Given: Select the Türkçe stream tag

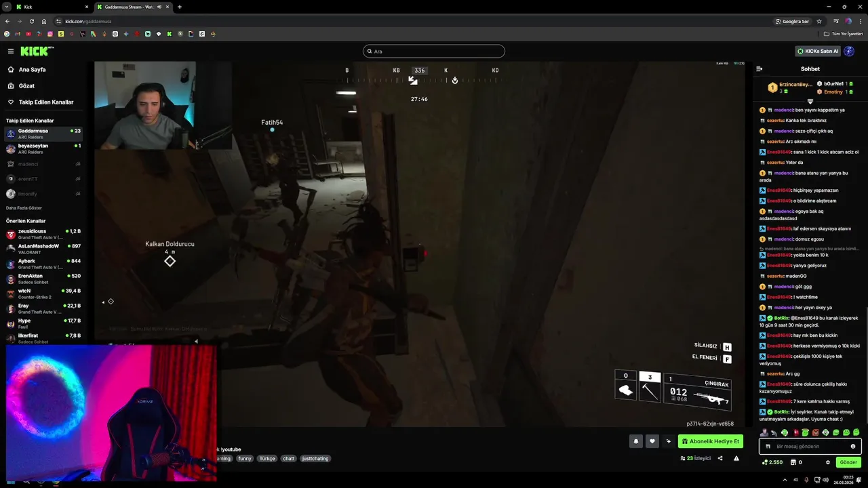Looking at the screenshot, I should point(267,458).
